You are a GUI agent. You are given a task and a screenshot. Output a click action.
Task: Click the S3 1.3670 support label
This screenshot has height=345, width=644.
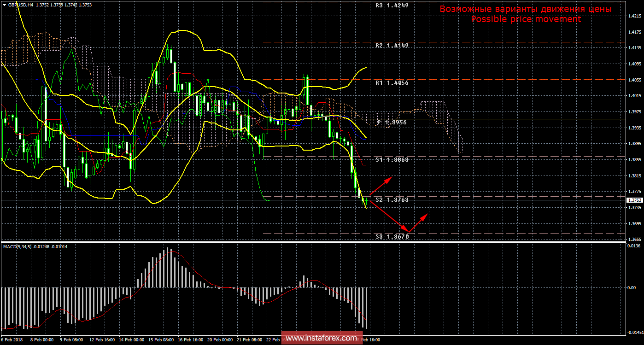pyautogui.click(x=392, y=236)
